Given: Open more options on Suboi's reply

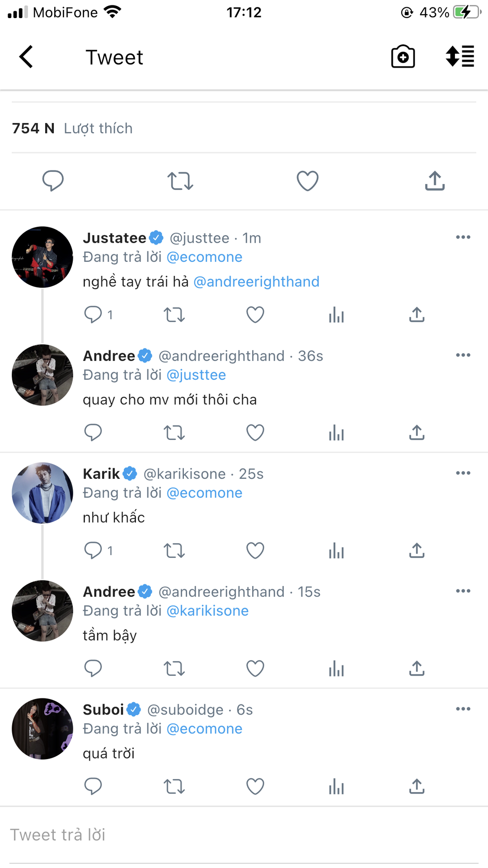Looking at the screenshot, I should coord(463,709).
